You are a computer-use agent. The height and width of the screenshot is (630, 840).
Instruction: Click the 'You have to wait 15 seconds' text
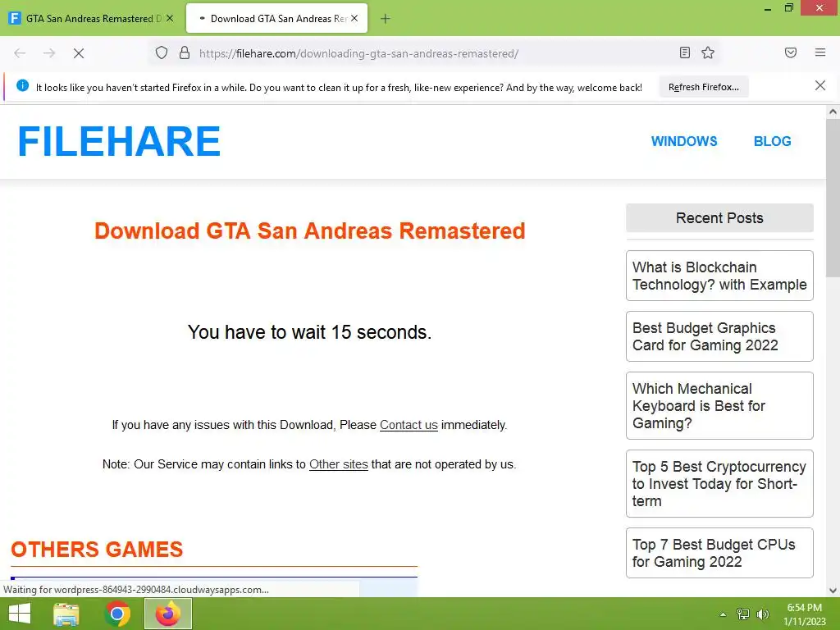coord(309,332)
